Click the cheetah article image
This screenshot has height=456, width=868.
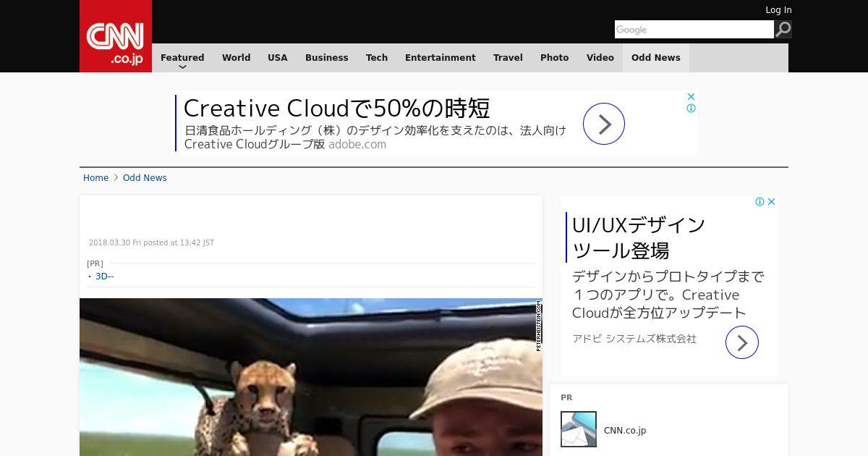point(311,377)
